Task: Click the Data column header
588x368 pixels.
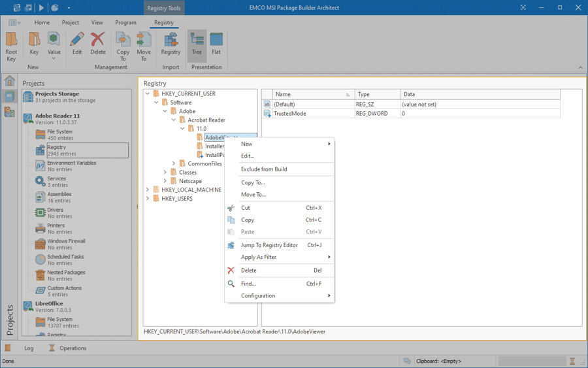Action: [480, 94]
